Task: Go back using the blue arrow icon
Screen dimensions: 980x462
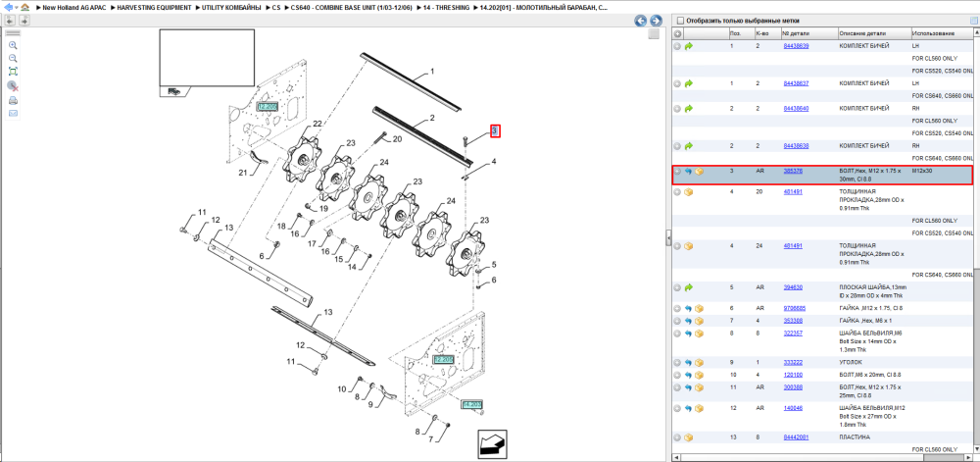Action: (x=8, y=7)
